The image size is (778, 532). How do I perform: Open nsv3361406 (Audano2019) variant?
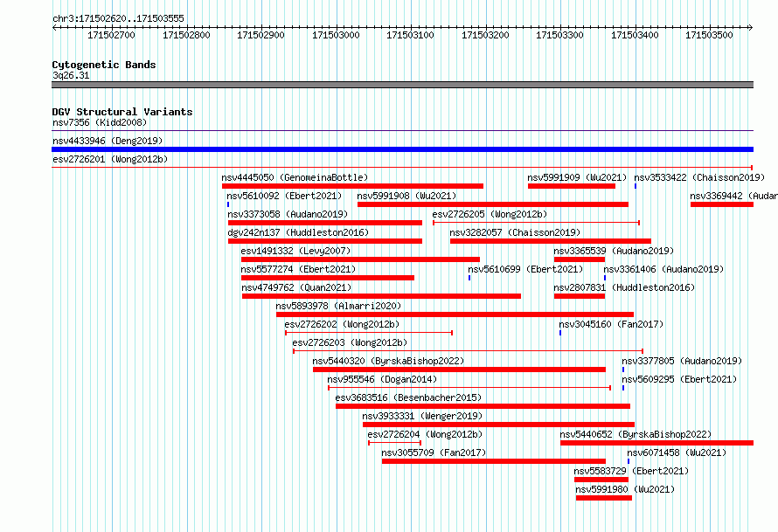(663, 269)
